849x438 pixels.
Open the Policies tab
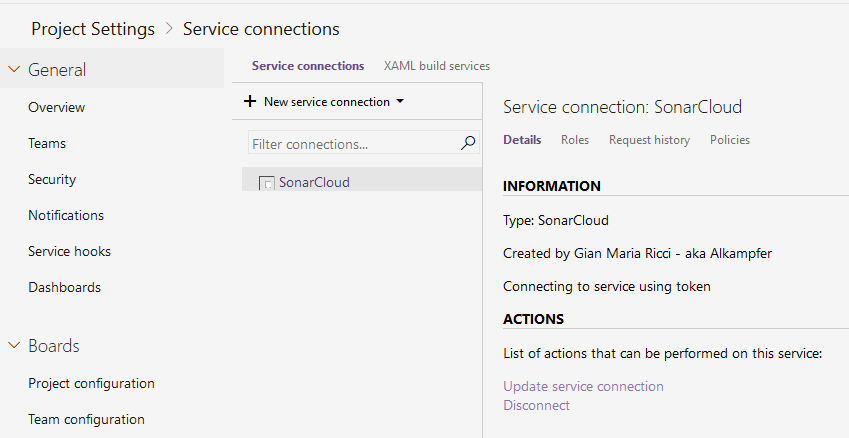click(729, 140)
